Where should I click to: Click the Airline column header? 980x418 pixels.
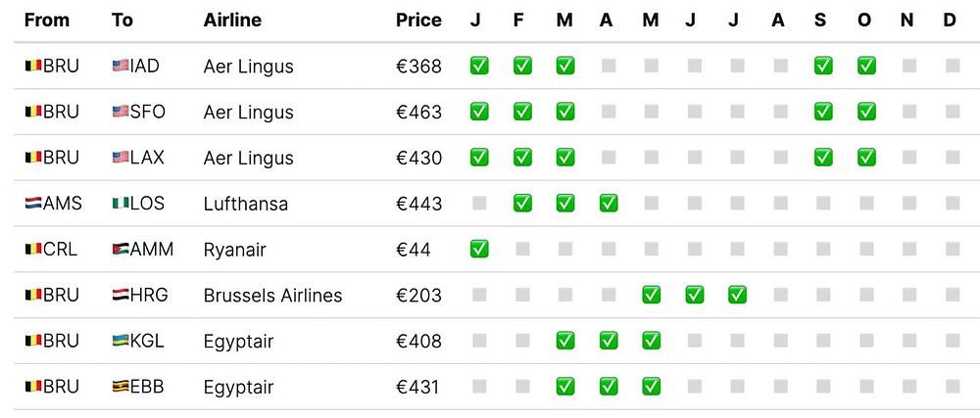[232, 21]
